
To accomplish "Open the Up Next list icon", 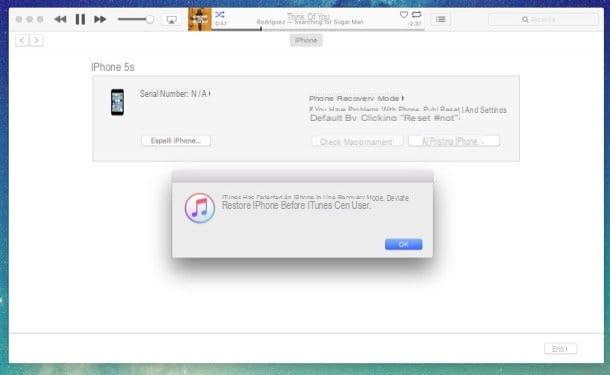I will [441, 19].
